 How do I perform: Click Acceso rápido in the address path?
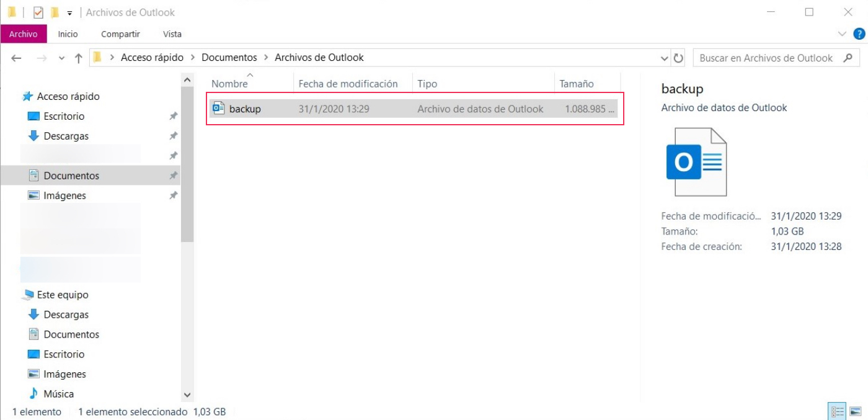(152, 57)
